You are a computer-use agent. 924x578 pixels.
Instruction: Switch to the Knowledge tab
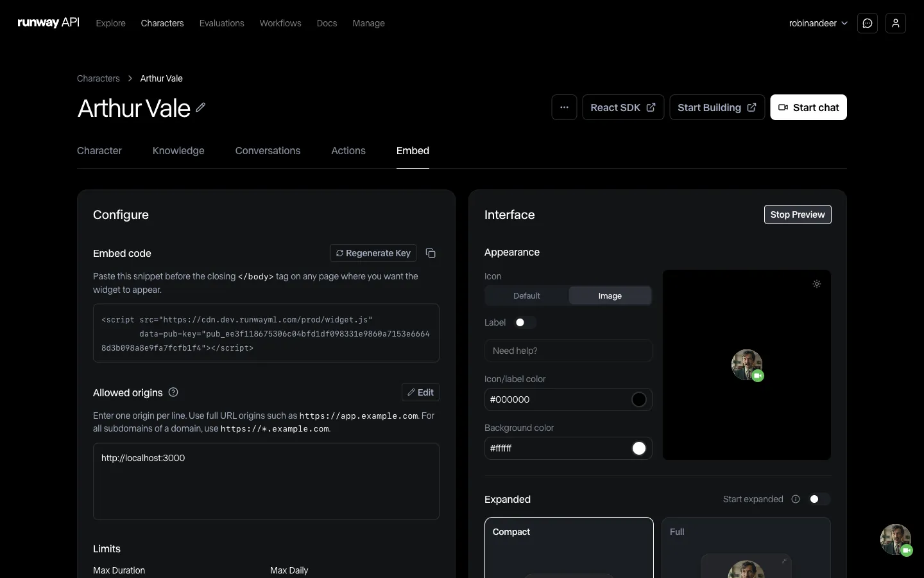coord(178,150)
